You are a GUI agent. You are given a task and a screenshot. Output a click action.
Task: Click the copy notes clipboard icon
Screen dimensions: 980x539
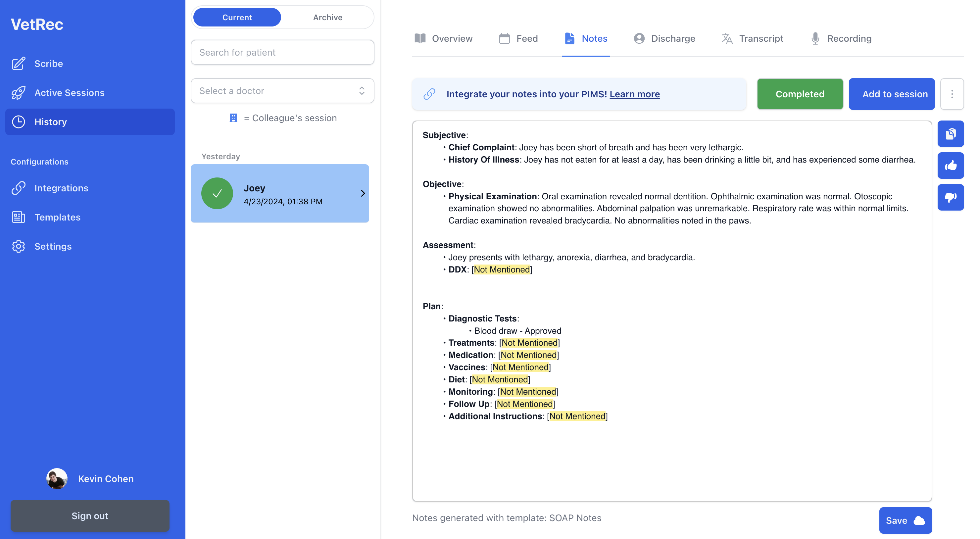950,134
